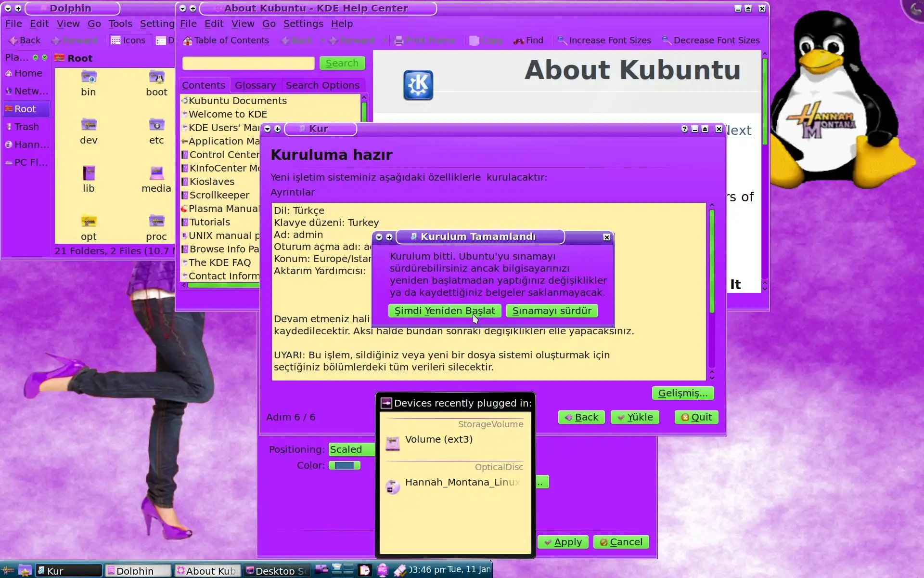
Task: Click the Find binoculars icon
Action: tap(519, 41)
